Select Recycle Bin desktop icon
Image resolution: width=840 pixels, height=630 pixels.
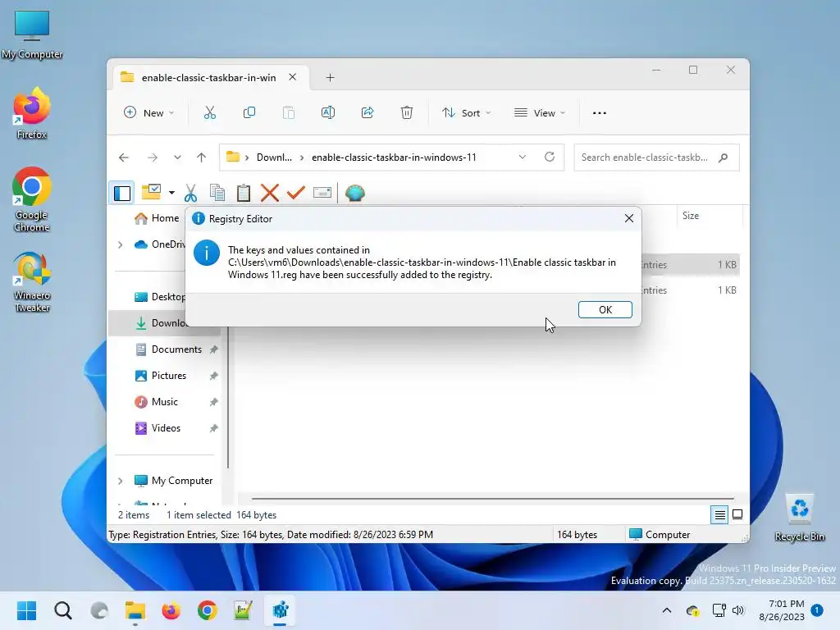click(x=799, y=518)
